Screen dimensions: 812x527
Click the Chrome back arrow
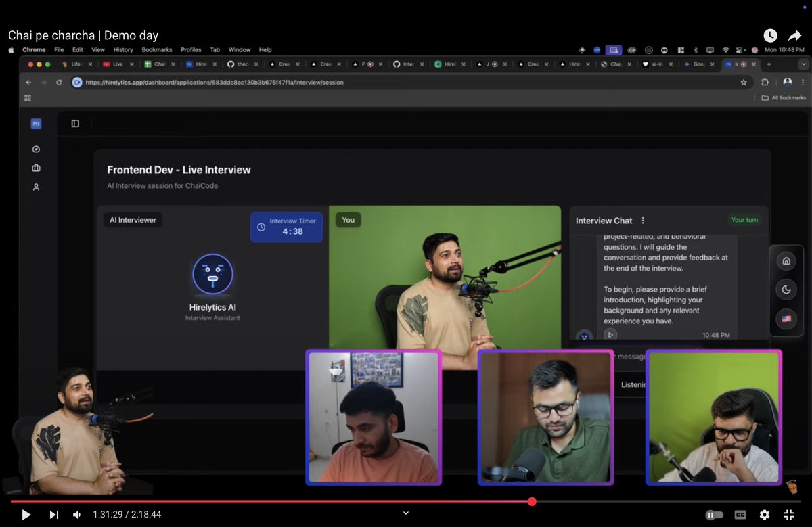coord(28,82)
